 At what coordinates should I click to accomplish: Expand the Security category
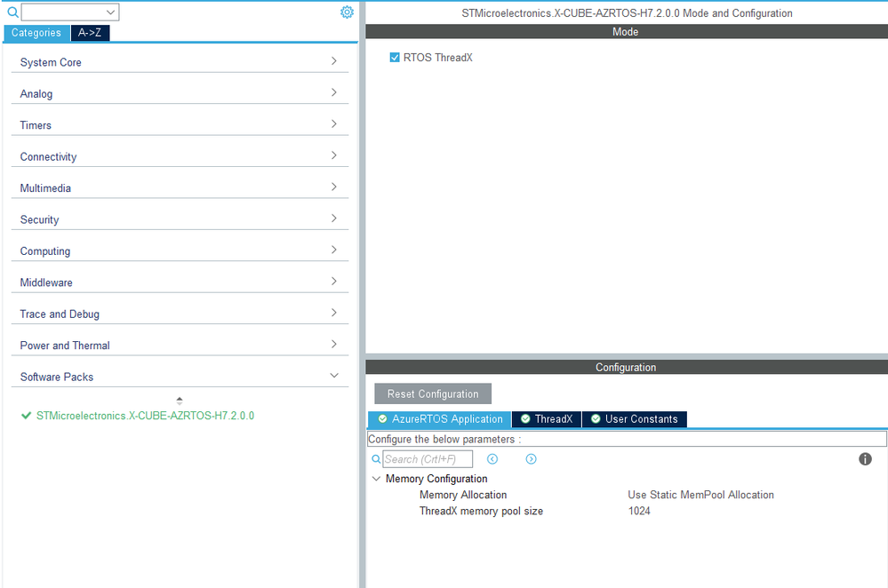180,219
